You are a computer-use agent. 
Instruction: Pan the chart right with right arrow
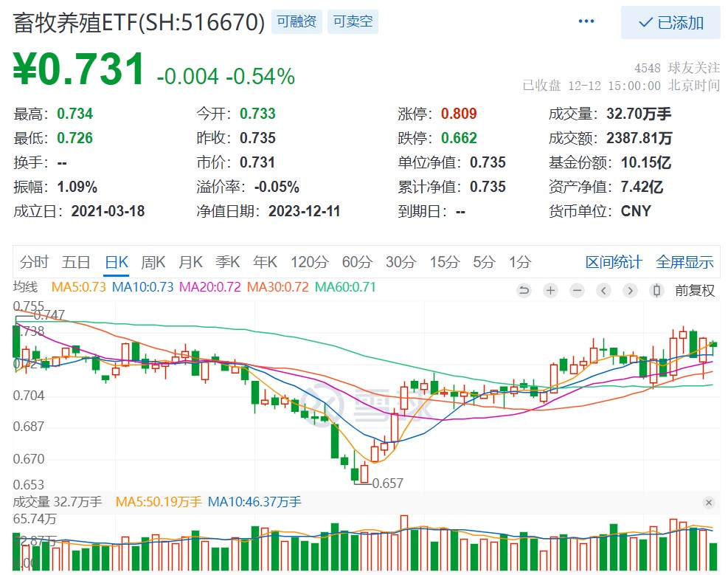[x=630, y=291]
